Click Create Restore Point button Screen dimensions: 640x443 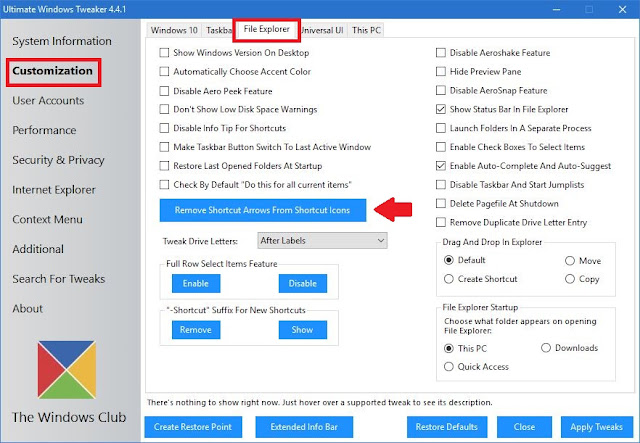tap(193, 427)
